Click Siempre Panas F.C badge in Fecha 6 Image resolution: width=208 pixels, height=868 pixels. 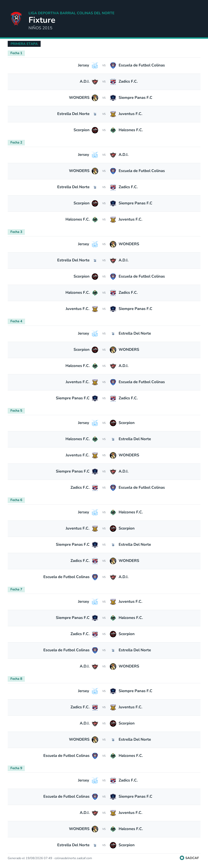click(95, 545)
